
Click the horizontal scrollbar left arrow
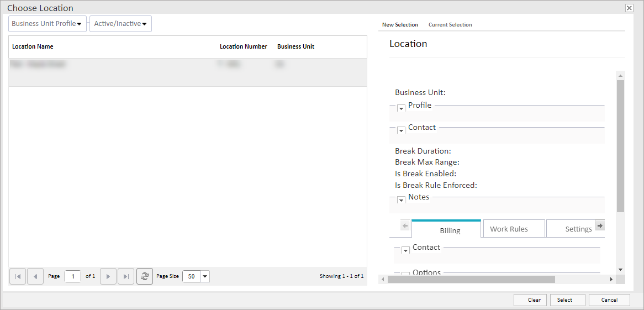click(x=383, y=279)
